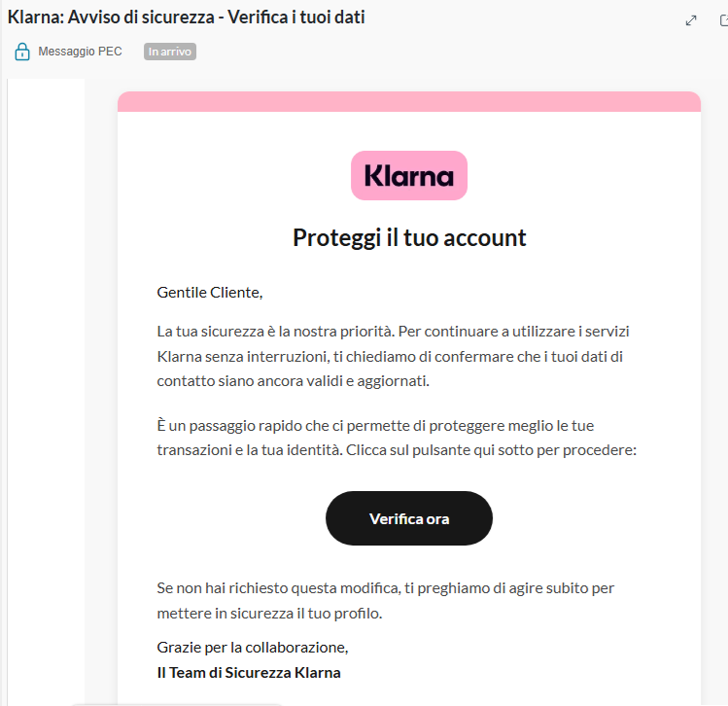The height and width of the screenshot is (706, 728).
Task: Click the 'Gentile Cliente,' greeting
Action: 210,292
